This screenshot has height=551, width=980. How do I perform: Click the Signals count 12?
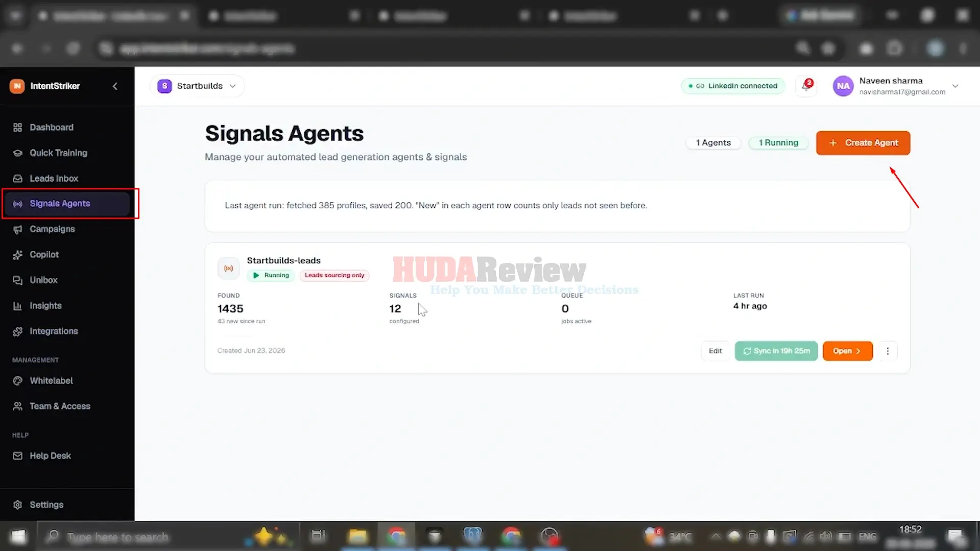[x=395, y=308]
